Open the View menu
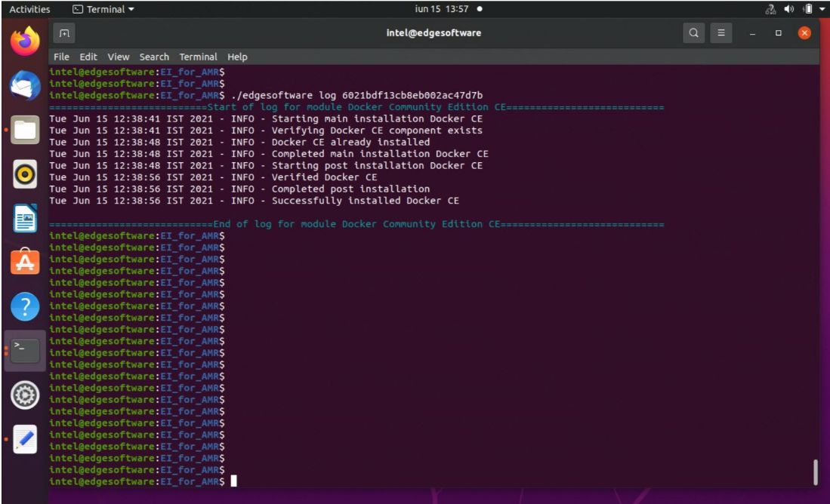Image resolution: width=830 pixels, height=504 pixels. [119, 57]
